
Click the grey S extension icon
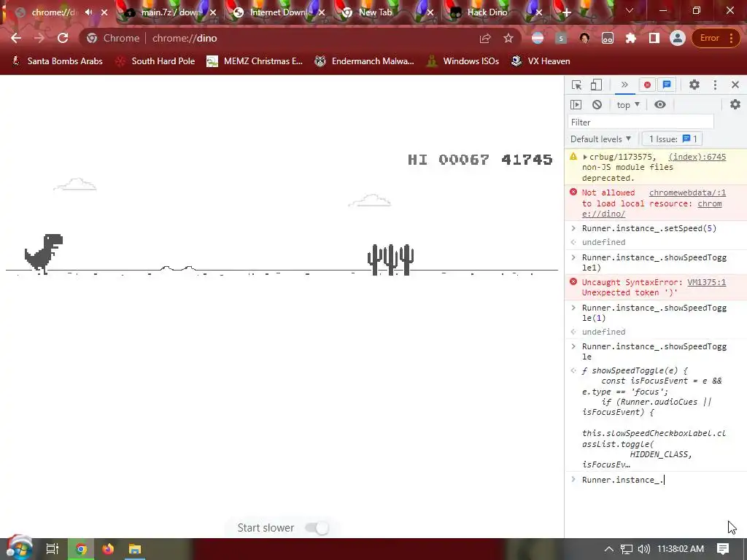pyautogui.click(x=561, y=38)
